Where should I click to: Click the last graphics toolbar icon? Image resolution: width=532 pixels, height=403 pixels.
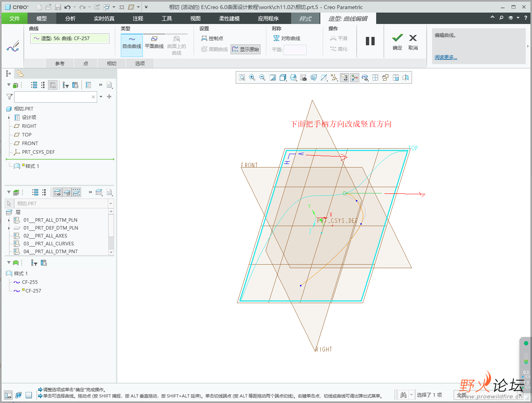point(406,78)
